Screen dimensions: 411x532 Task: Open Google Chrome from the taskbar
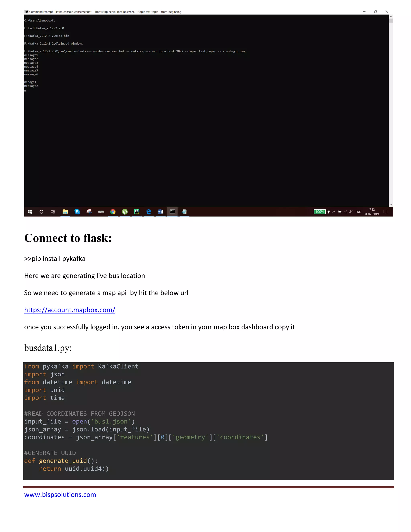click(113, 212)
